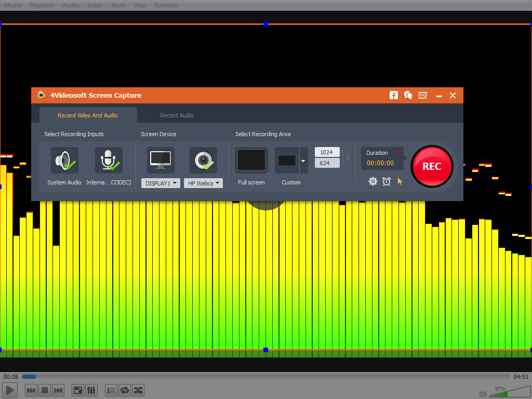
Task: Mute the VLC volume speaker
Action: pos(483,394)
